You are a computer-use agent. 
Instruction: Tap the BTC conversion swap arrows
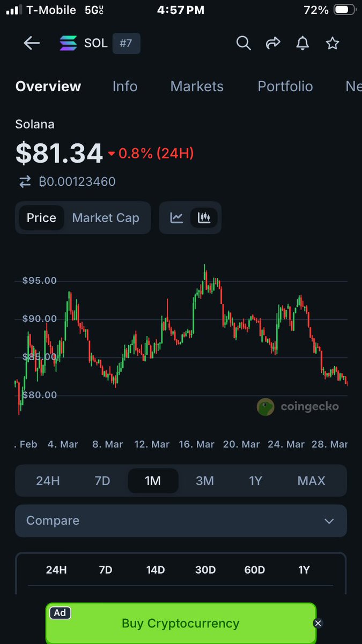tap(25, 182)
